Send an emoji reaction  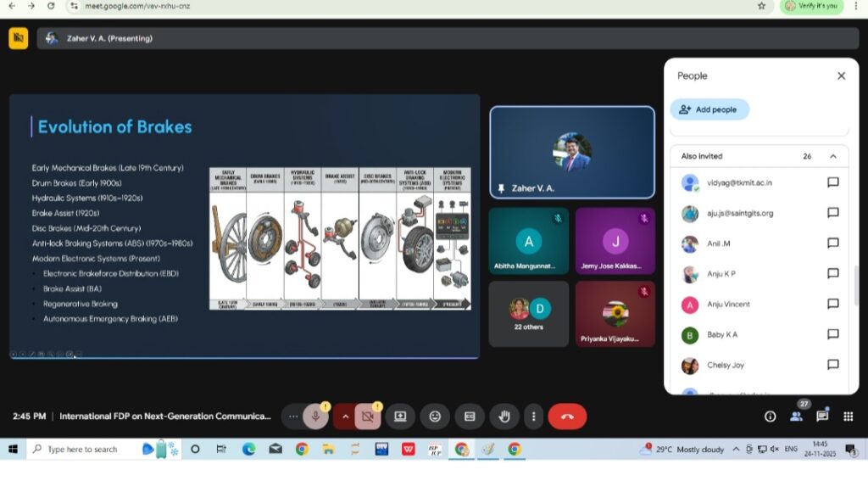click(x=435, y=417)
